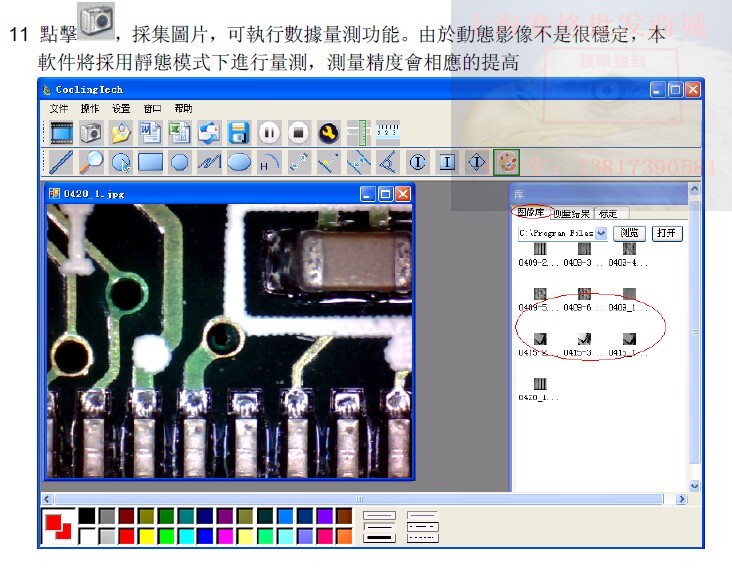The image size is (732, 570).
Task: Switch to the 标定 tab
Action: [608, 213]
